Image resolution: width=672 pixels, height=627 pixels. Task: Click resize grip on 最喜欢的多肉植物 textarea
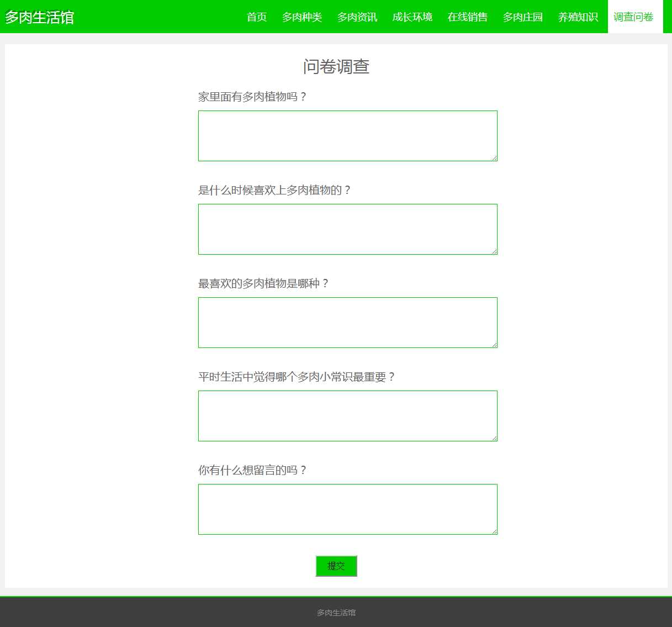pyautogui.click(x=494, y=345)
